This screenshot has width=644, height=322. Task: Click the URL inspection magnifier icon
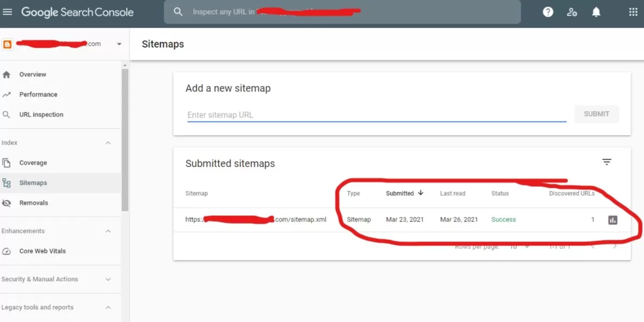pyautogui.click(x=6, y=114)
